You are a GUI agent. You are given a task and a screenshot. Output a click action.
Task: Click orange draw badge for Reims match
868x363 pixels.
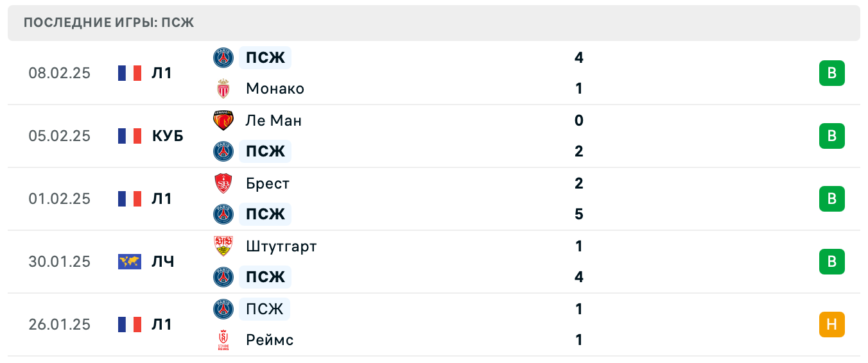click(x=831, y=325)
